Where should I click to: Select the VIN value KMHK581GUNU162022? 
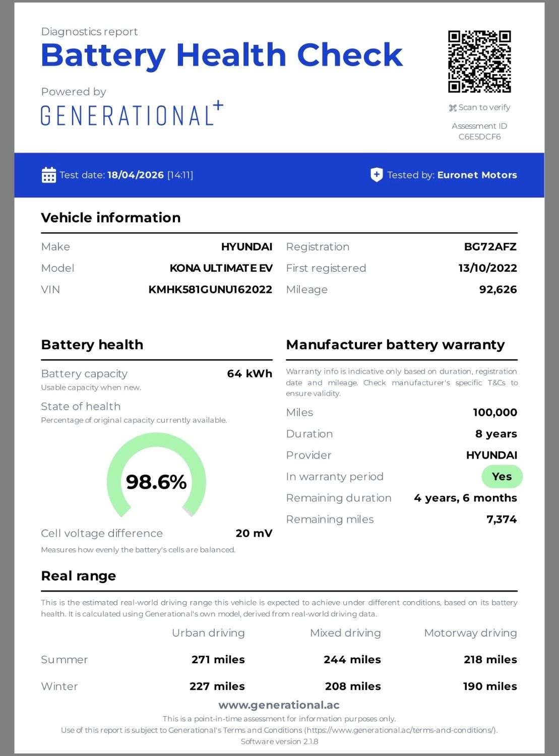[209, 289]
